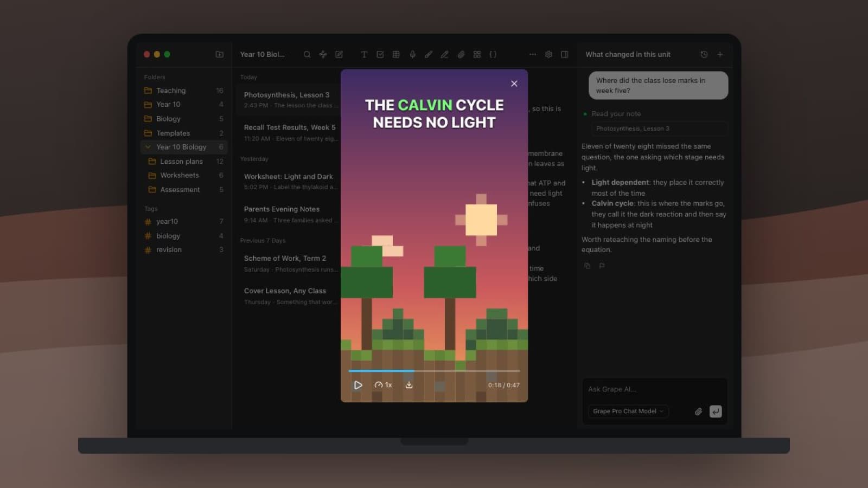
Task: Open chat history clock icon
Action: [x=704, y=54]
